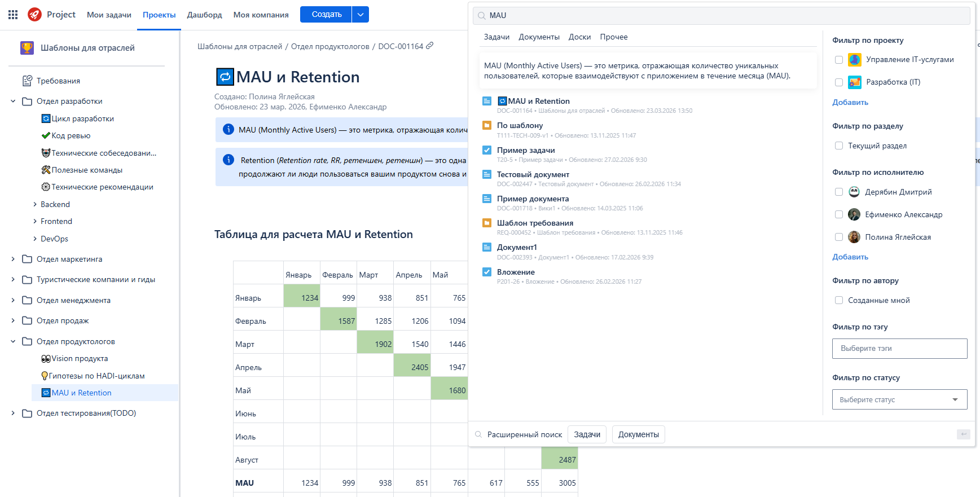Click the Требования sidebar icon

(27, 81)
